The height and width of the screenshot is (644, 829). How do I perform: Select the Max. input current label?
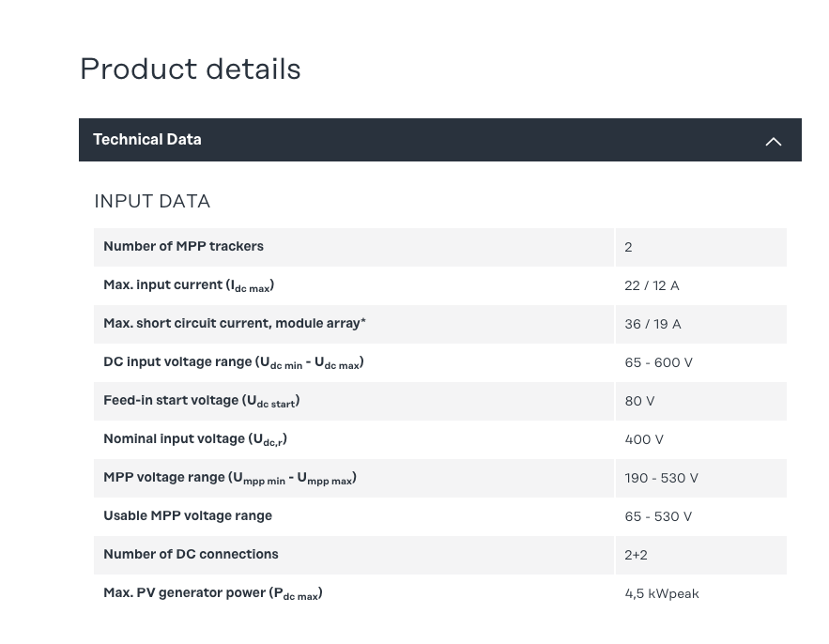(189, 285)
